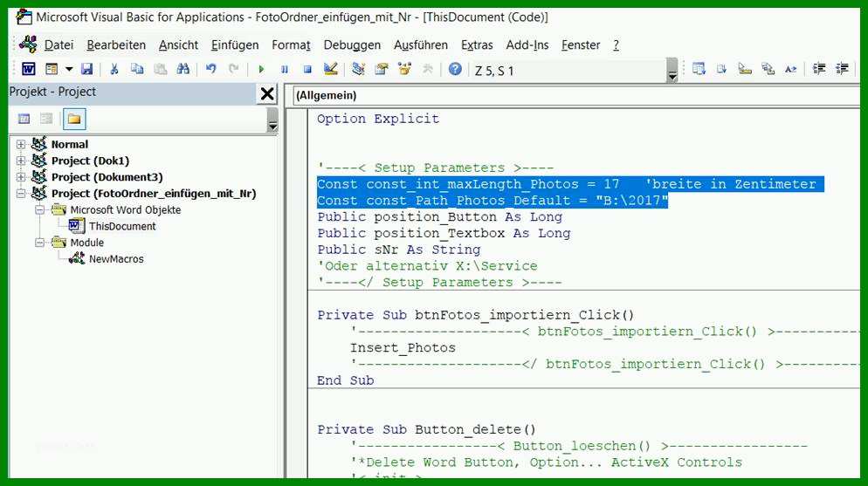The image size is (868, 486).
Task: Save the FotoOrdner project
Action: coord(87,69)
